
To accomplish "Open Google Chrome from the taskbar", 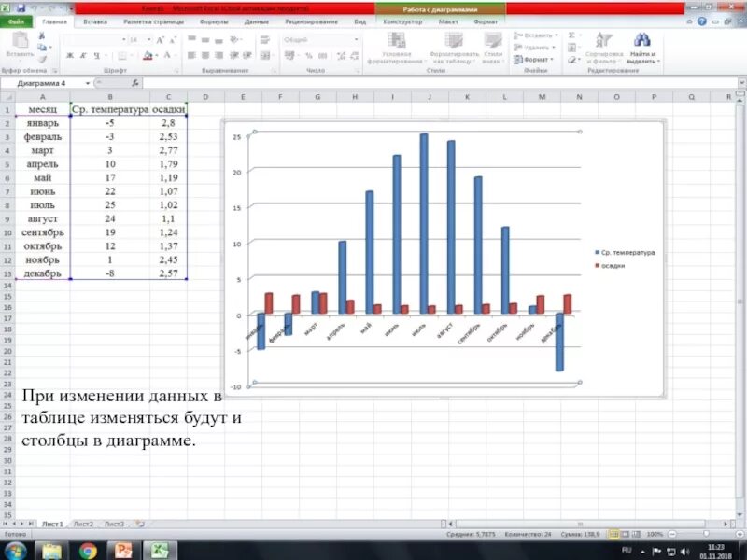I will (88, 551).
